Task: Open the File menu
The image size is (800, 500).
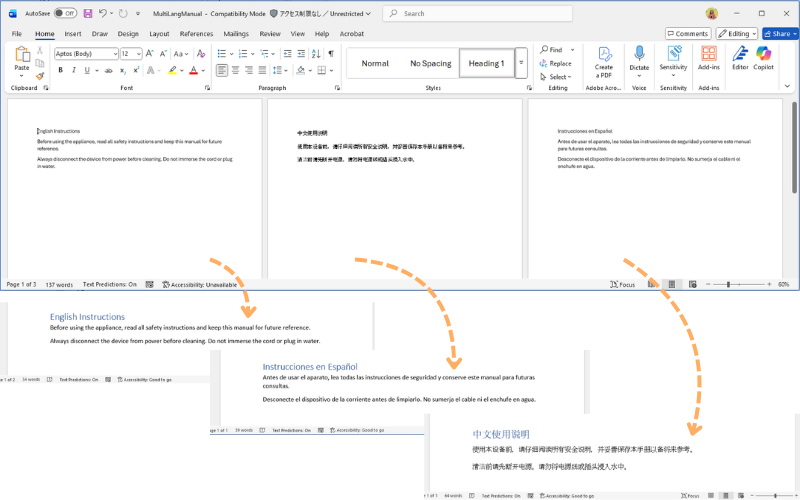Action: pyautogui.click(x=17, y=34)
